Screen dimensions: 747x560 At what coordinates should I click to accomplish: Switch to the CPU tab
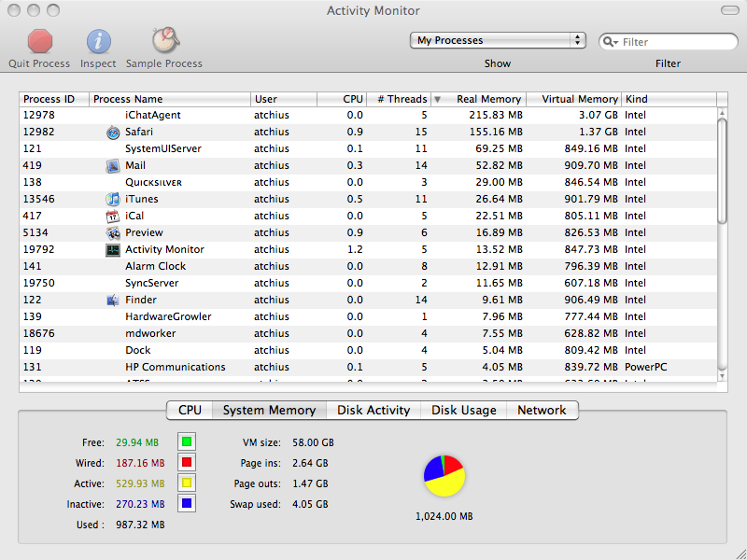point(190,410)
